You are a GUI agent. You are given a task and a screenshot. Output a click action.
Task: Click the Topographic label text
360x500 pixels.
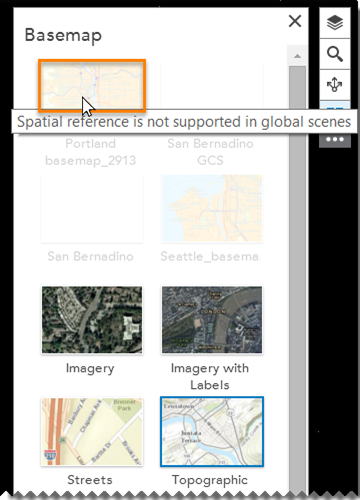point(210,480)
